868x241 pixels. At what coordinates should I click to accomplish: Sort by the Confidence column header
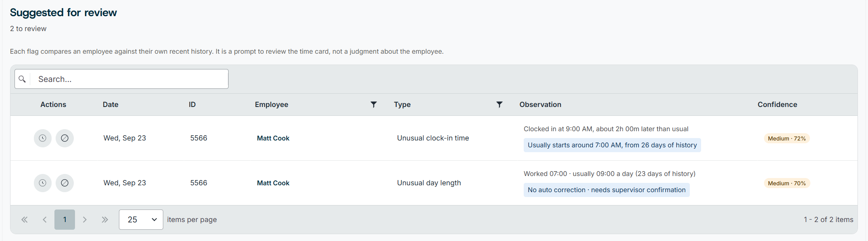(x=777, y=105)
